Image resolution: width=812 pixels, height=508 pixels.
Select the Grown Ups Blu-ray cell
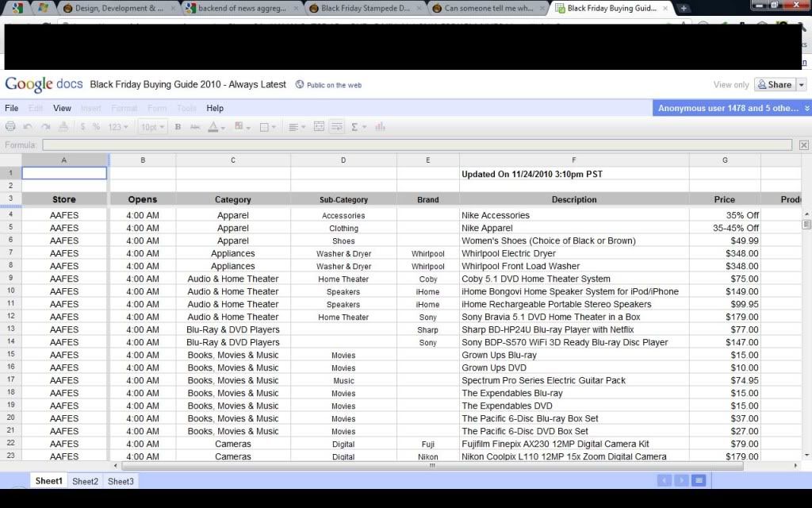tap(574, 355)
